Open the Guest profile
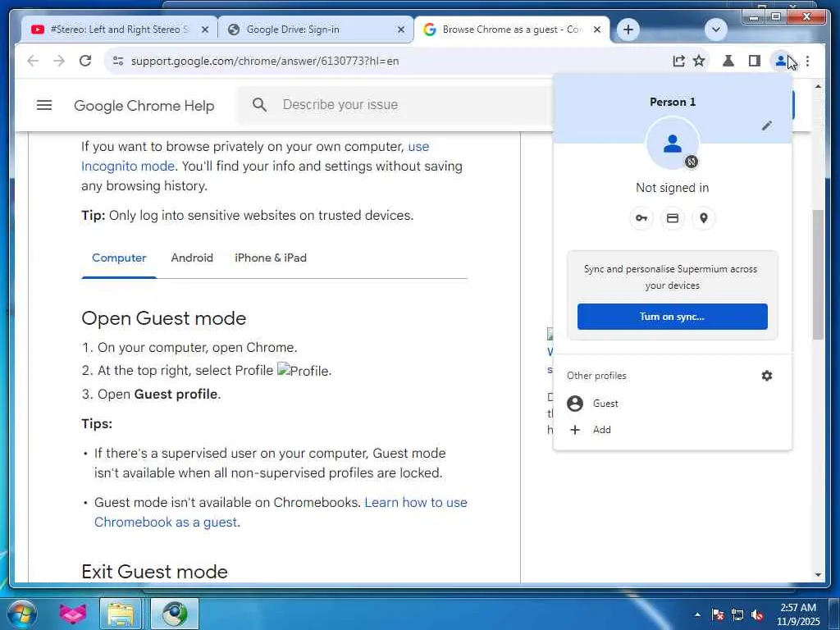 click(673, 404)
